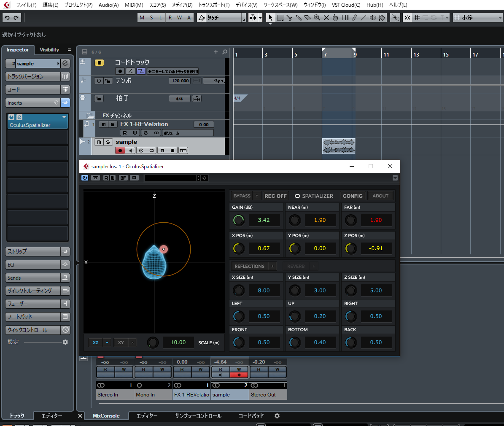Click CONFIG button in OculusSpatializer

pyautogui.click(x=353, y=196)
